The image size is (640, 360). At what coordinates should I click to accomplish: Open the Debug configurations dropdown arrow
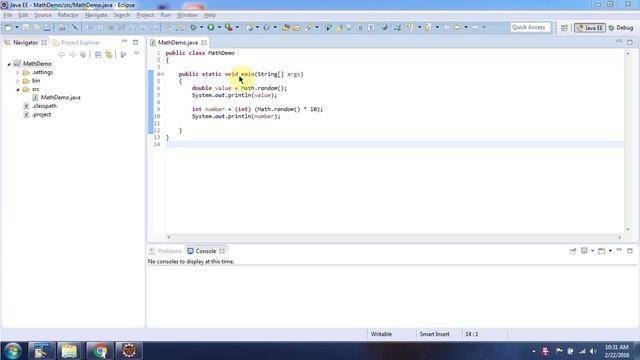point(201,27)
